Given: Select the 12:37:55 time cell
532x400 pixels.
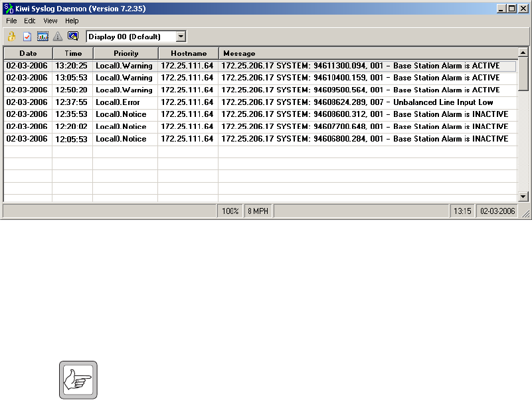Looking at the screenshot, I should [x=72, y=102].
